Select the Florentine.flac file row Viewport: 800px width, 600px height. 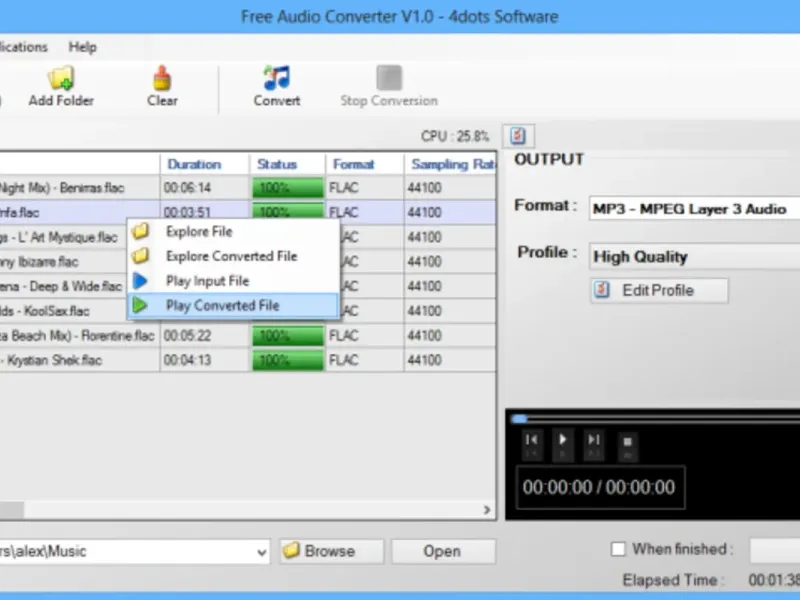[x=247, y=336]
